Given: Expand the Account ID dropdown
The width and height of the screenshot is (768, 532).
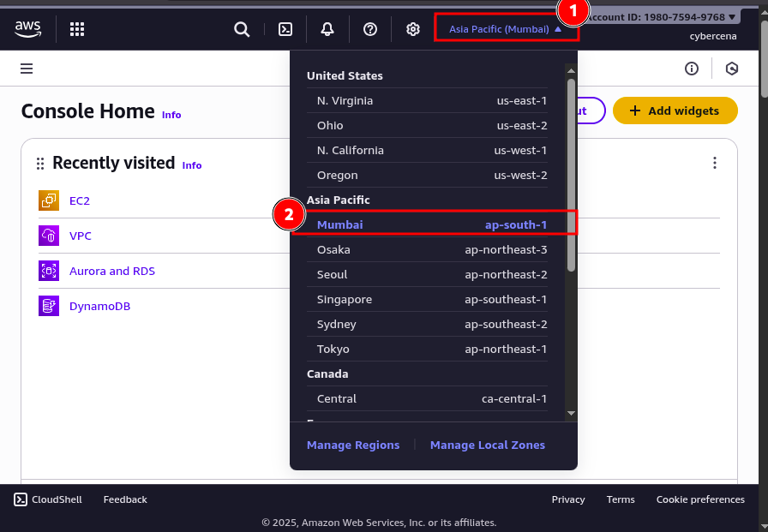Looking at the screenshot, I should coord(663,17).
